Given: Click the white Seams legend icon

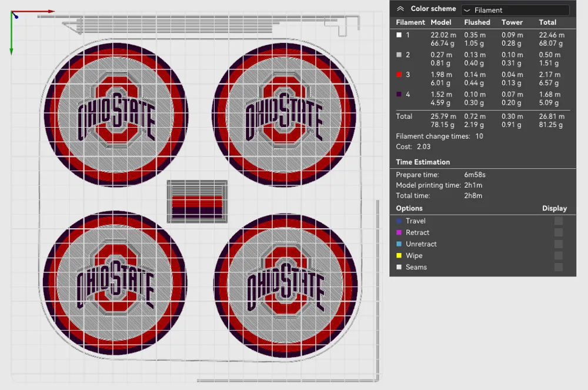Looking at the screenshot, I should 400,267.
